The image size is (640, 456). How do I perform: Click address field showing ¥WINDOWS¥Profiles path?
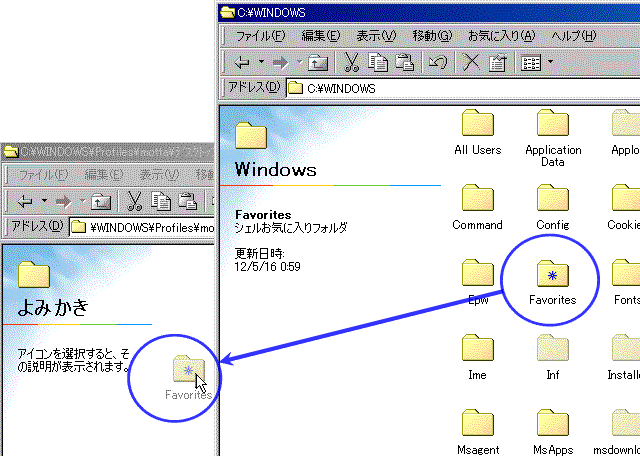(142, 227)
